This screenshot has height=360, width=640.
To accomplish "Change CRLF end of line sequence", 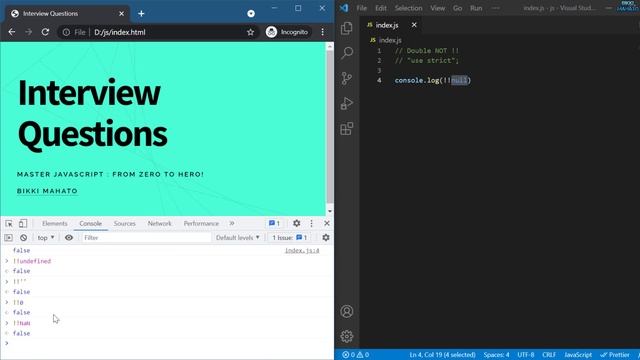I will click(549, 355).
